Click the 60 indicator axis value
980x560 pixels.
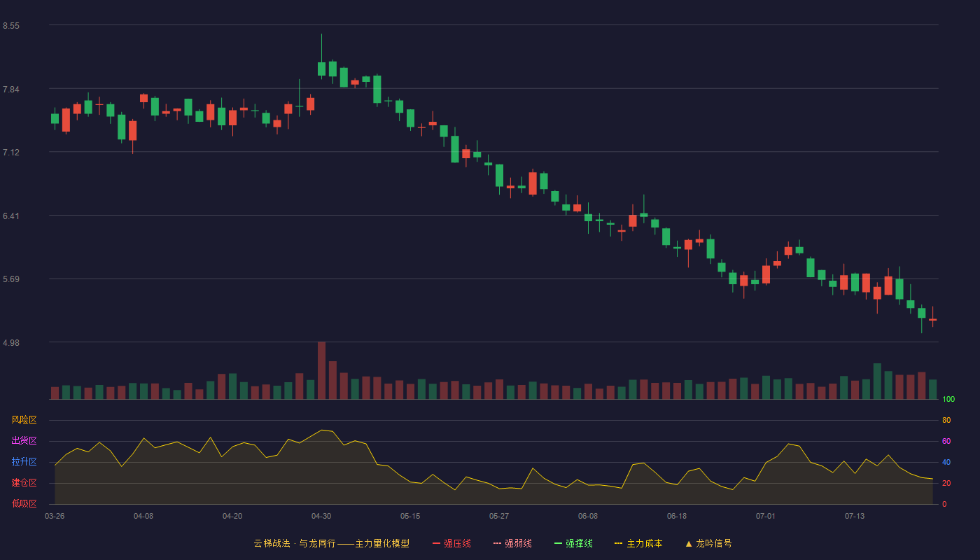[946, 441]
